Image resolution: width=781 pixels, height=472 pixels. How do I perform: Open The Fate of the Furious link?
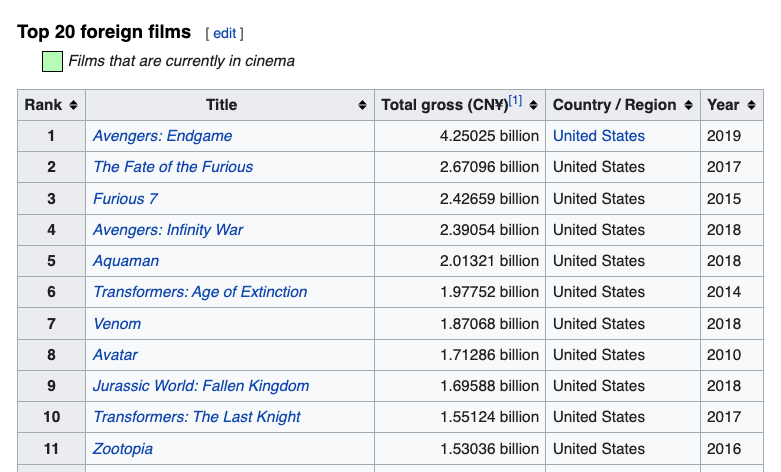point(173,167)
